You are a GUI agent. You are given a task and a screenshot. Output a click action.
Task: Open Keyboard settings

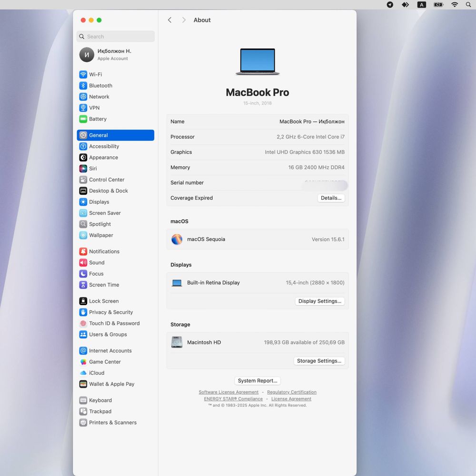115,400
